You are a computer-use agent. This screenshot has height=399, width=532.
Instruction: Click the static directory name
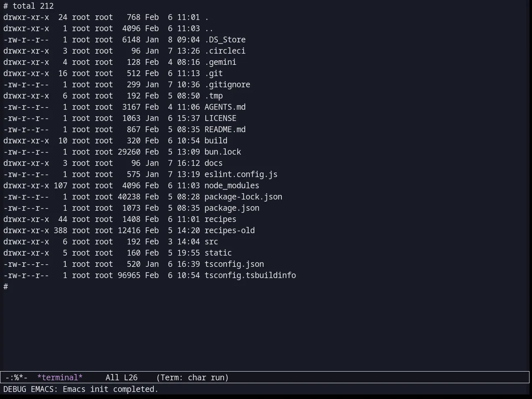218,253
